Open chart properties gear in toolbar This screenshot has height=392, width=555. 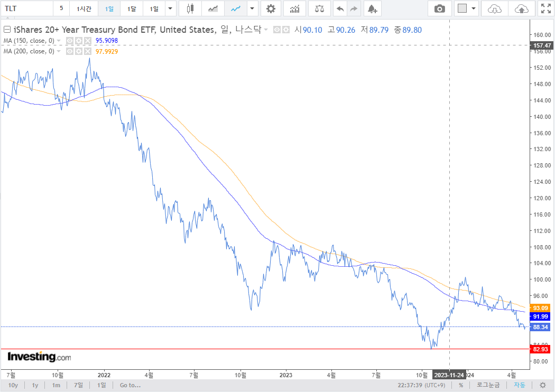click(x=271, y=8)
